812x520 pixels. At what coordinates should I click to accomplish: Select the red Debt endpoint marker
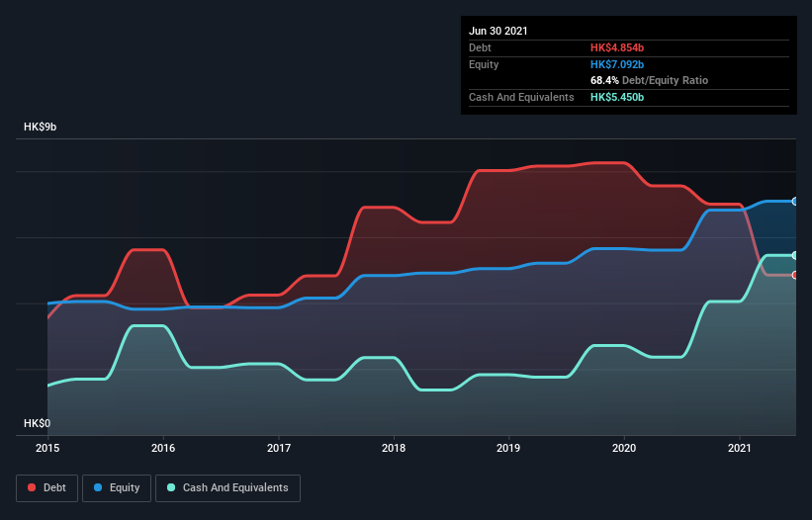pyautogui.click(x=795, y=275)
